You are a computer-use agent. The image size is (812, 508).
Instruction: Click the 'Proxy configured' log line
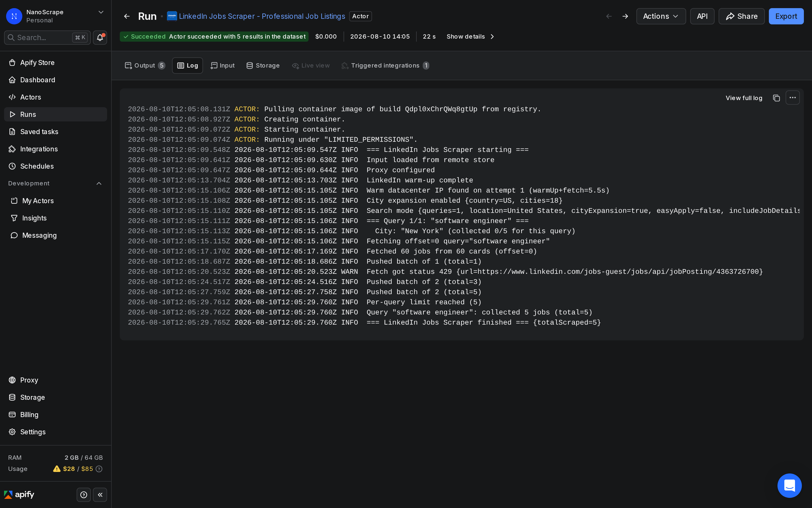[281, 170]
